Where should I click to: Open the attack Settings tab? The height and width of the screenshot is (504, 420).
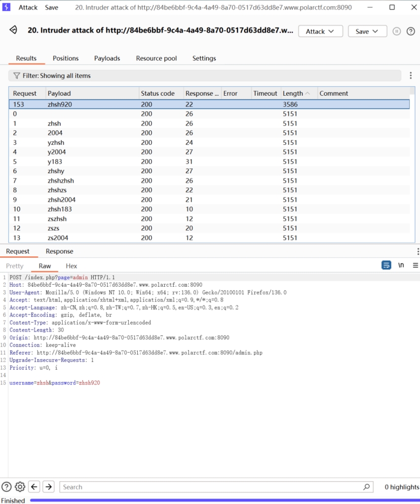click(204, 58)
